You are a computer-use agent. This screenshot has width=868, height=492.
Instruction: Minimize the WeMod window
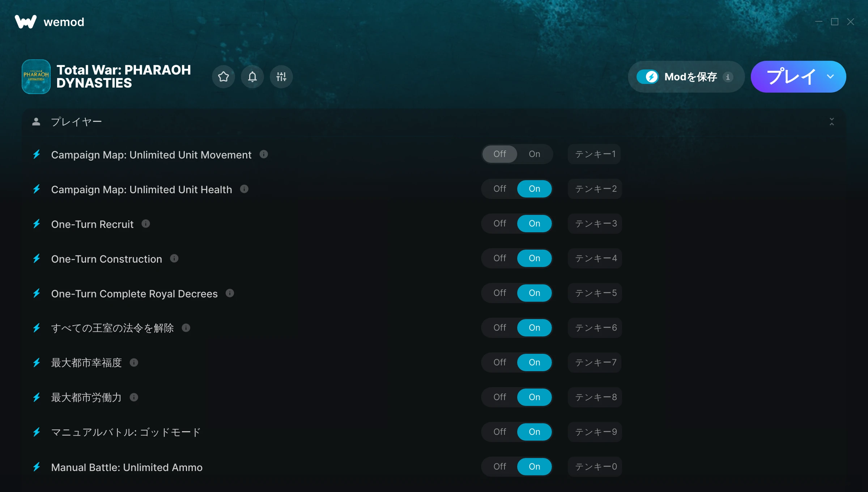coord(819,22)
